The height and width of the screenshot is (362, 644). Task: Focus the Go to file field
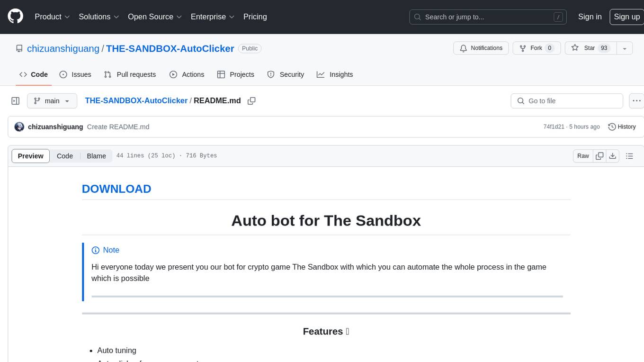coord(567,101)
